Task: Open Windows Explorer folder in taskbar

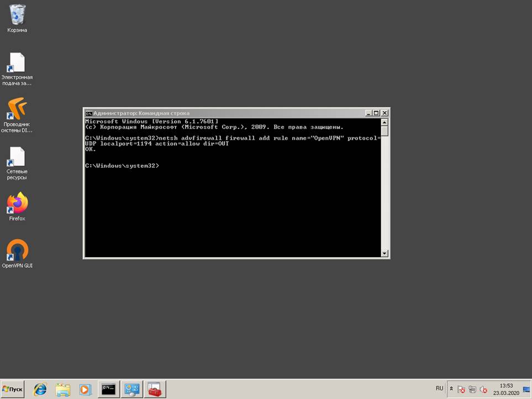Action: click(x=63, y=389)
